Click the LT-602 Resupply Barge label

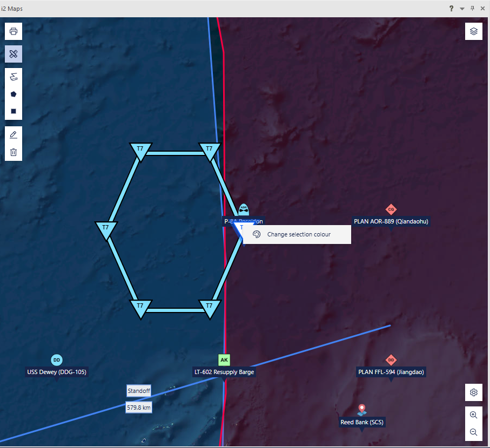224,372
